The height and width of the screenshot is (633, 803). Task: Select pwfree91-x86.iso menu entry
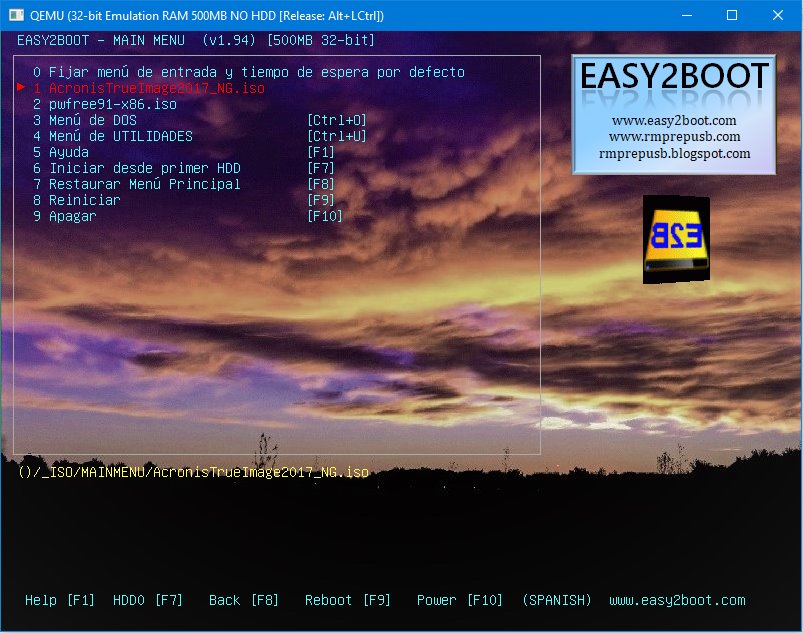pos(105,104)
